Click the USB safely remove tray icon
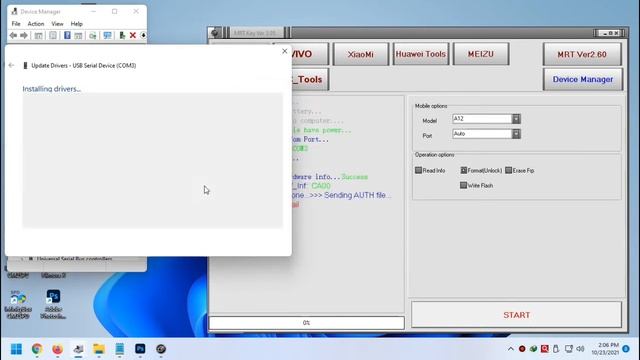The width and height of the screenshot is (640, 360). click(x=556, y=349)
